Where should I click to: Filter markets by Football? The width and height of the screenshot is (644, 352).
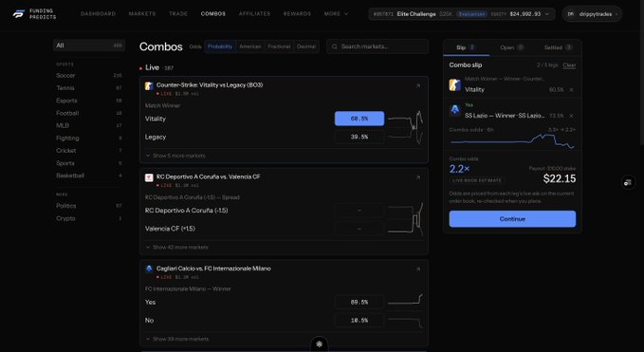click(x=89, y=113)
